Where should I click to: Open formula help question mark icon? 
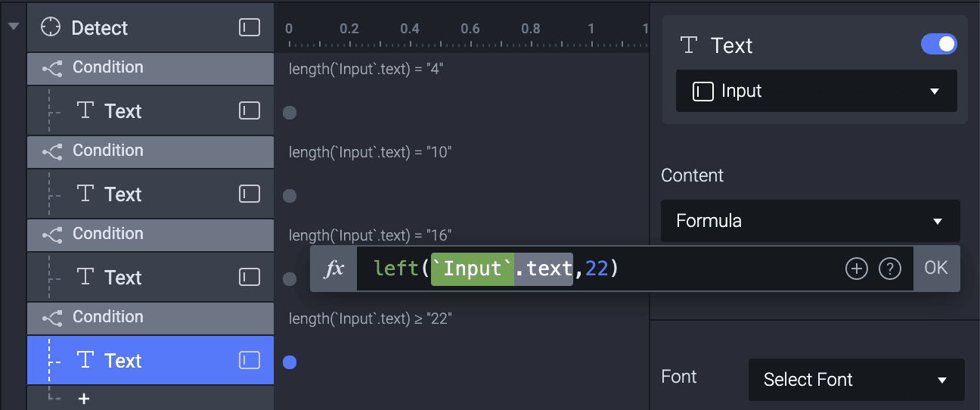pyautogui.click(x=890, y=269)
